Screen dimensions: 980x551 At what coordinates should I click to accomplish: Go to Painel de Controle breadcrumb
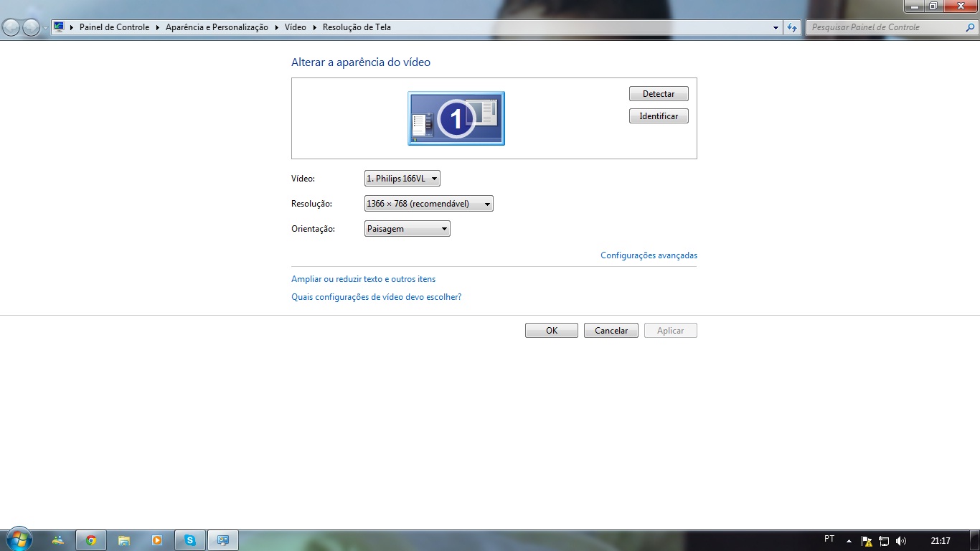tap(114, 27)
